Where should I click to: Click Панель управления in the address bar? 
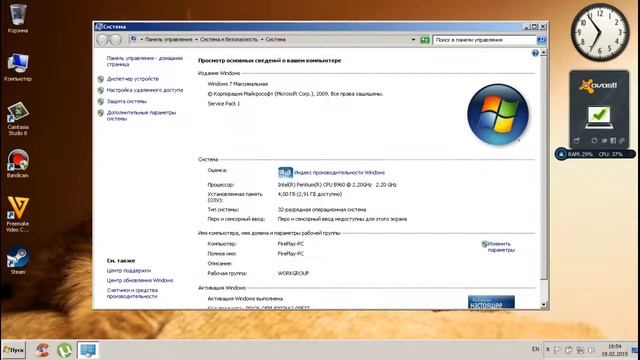[x=169, y=40]
